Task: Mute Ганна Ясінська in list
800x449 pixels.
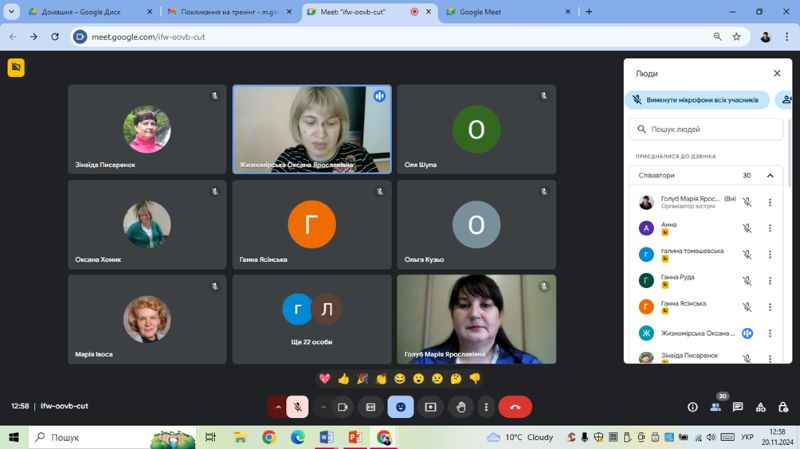Action: click(747, 307)
